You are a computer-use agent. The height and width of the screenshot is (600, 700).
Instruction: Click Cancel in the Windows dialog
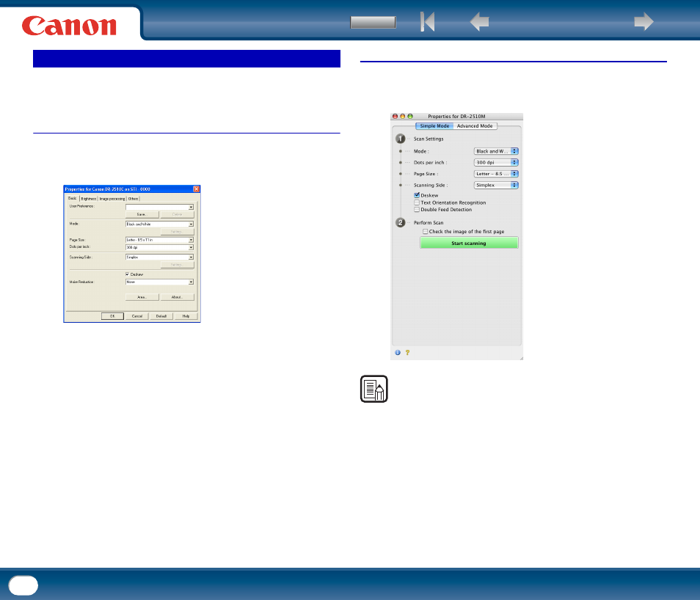[137, 316]
